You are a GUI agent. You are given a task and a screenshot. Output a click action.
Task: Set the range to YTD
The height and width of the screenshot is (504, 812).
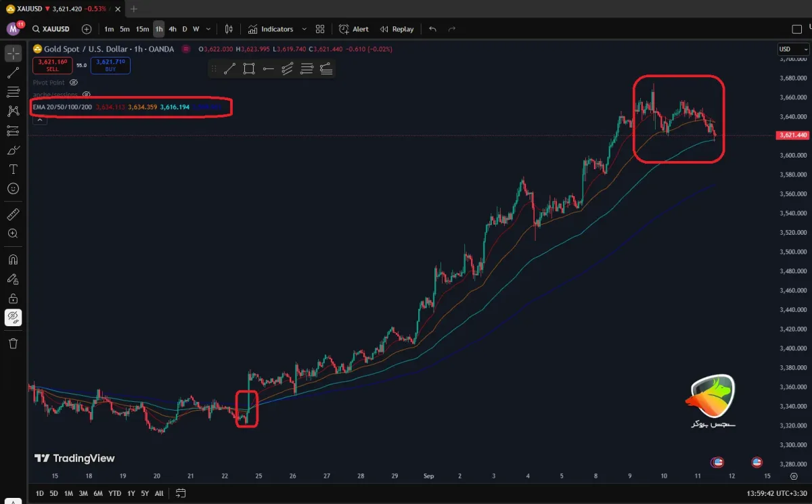pos(114,493)
